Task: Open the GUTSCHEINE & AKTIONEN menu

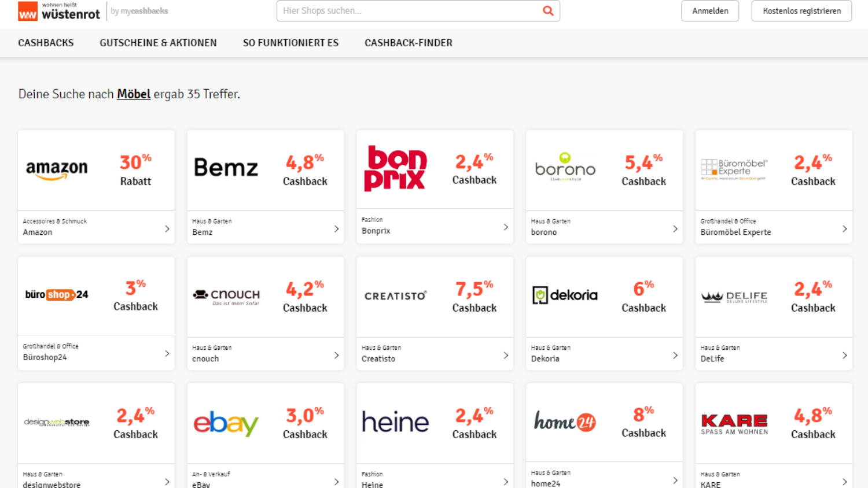Action: [x=158, y=43]
